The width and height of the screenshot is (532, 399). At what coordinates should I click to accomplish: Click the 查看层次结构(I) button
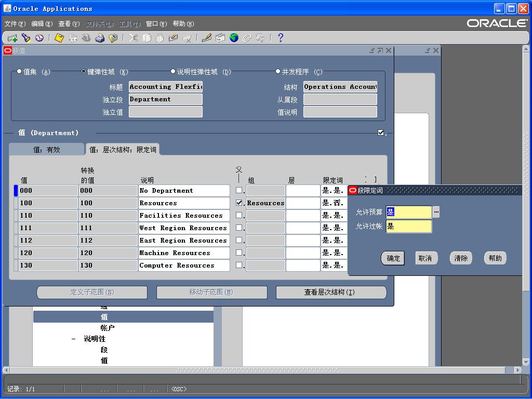click(x=331, y=292)
